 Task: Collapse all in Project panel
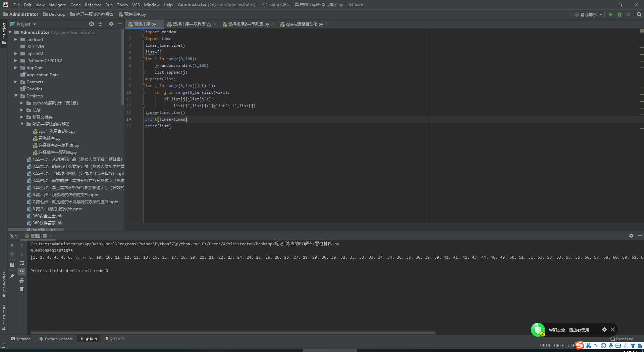click(x=100, y=24)
